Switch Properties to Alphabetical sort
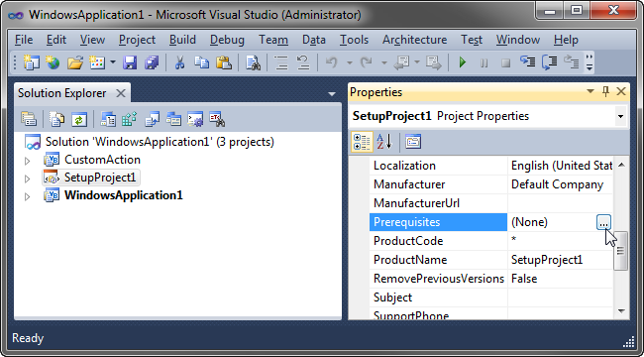The height and width of the screenshot is (357, 644). [384, 142]
